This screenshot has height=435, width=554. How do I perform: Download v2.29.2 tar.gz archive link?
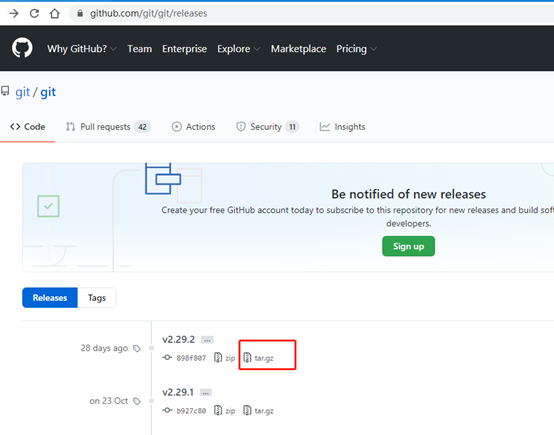(x=264, y=358)
